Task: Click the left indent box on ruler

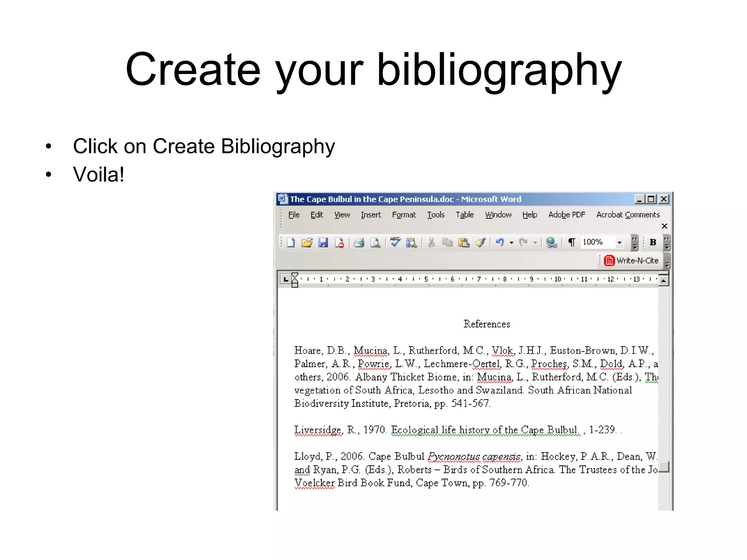Action: [295, 285]
